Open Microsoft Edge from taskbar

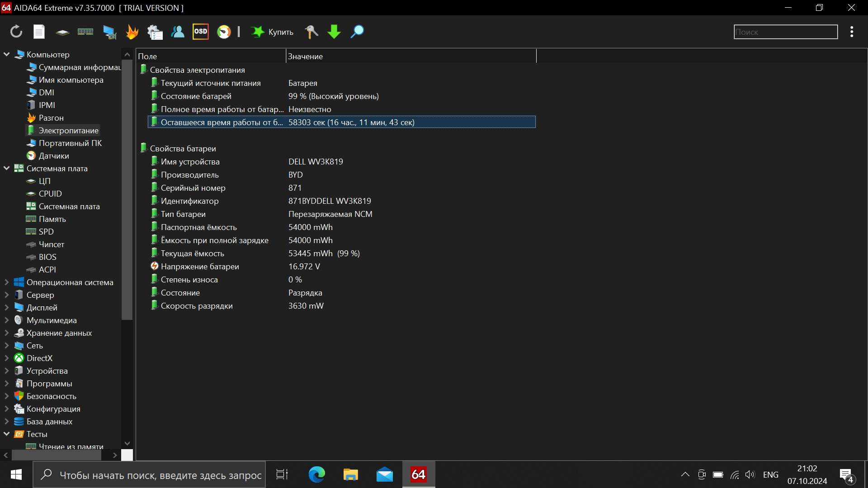[x=316, y=475]
